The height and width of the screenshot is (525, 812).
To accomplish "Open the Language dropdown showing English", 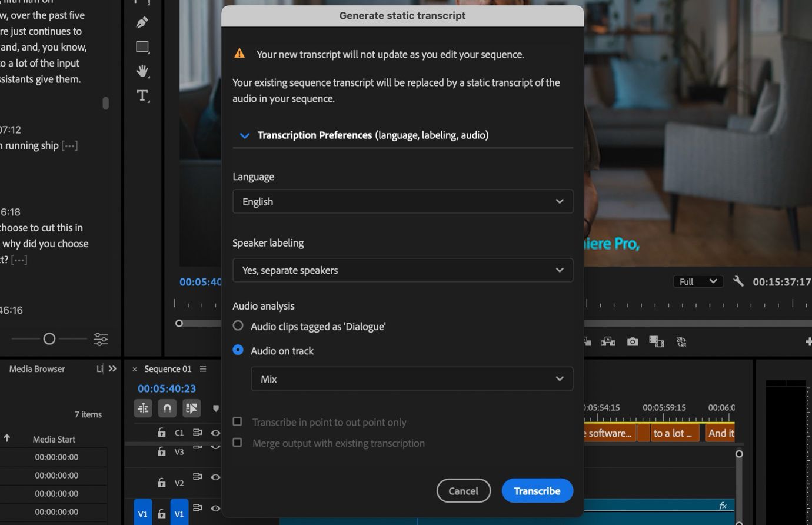I will click(402, 201).
